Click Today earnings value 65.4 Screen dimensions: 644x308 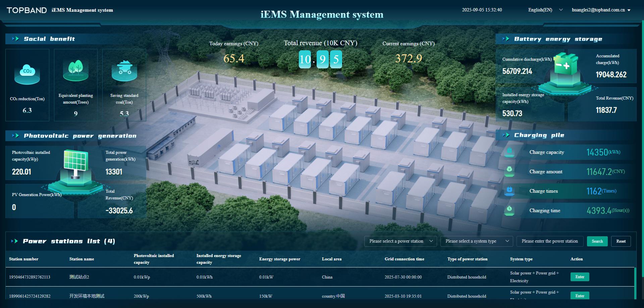coord(234,58)
